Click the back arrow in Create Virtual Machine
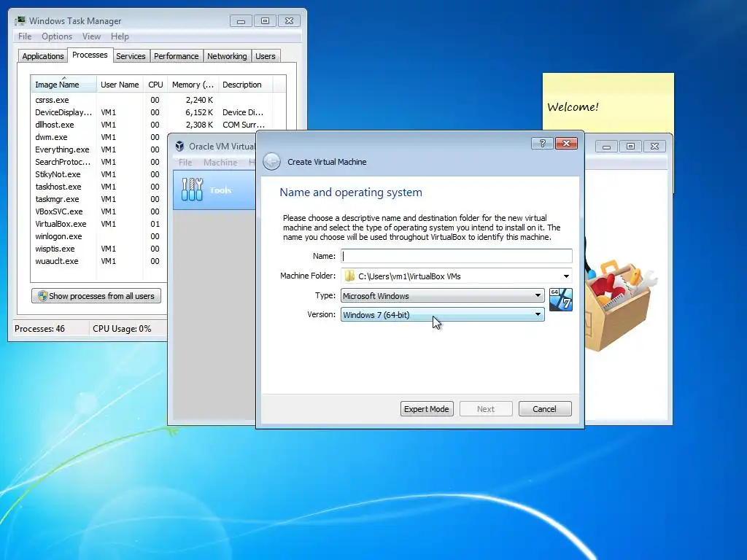This screenshot has width=747, height=560. click(271, 161)
